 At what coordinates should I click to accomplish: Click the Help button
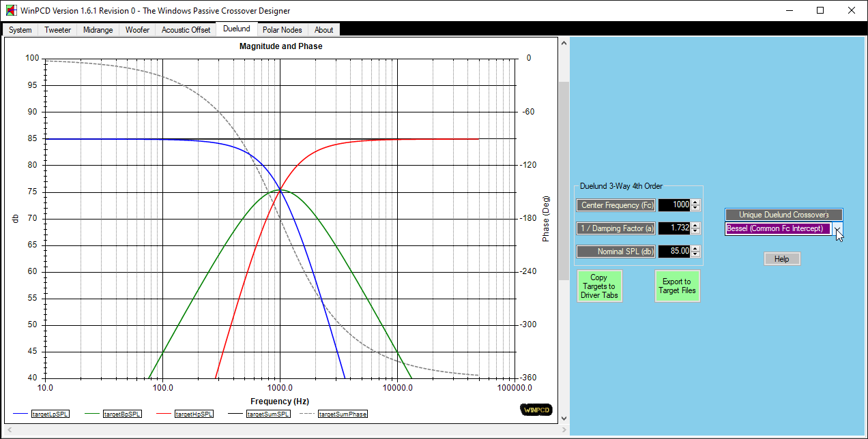(x=781, y=259)
